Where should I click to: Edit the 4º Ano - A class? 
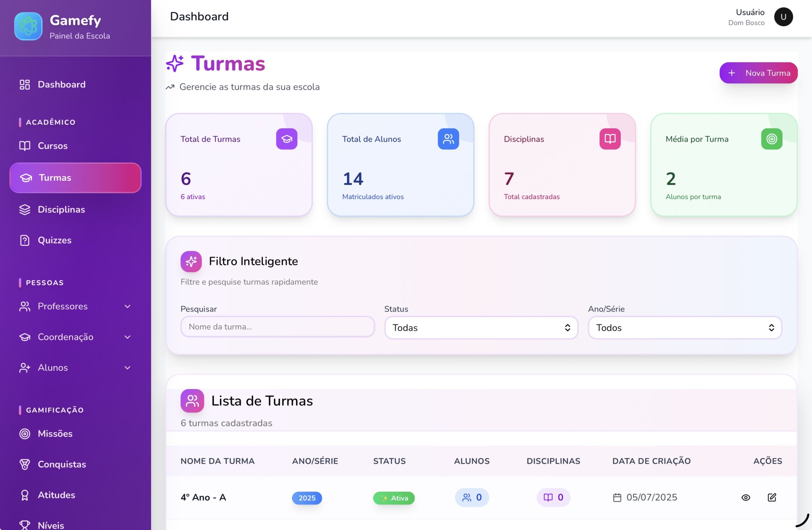772,498
